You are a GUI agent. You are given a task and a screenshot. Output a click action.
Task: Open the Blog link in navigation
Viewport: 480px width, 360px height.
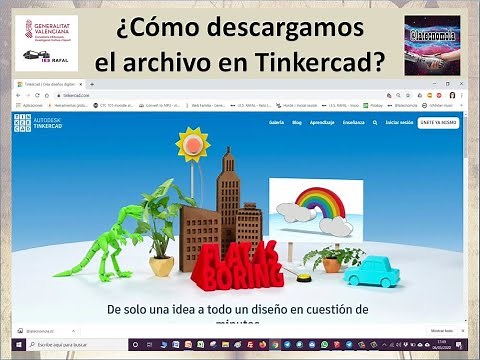(x=297, y=122)
